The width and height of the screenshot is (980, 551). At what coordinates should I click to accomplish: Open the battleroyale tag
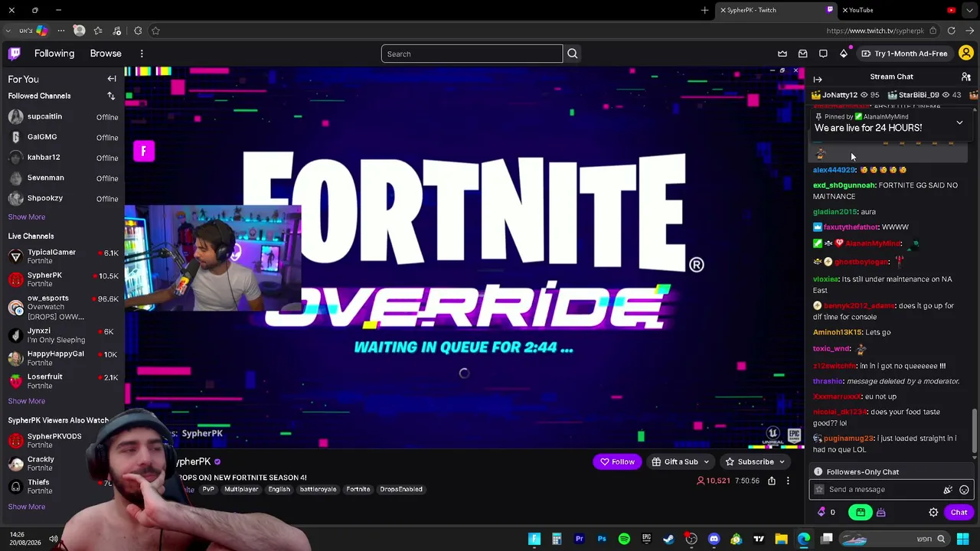(318, 489)
